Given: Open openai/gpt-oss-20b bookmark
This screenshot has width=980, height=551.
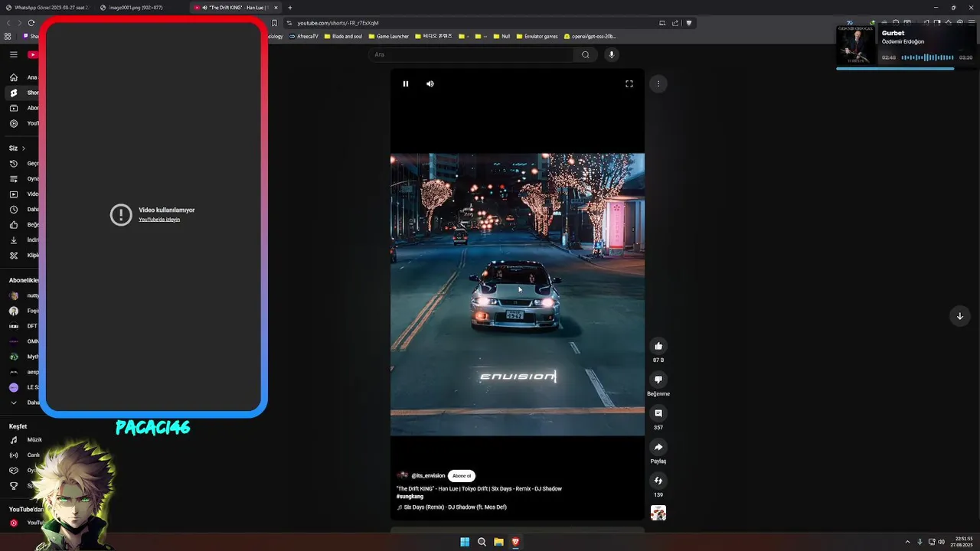Looking at the screenshot, I should pos(590,36).
